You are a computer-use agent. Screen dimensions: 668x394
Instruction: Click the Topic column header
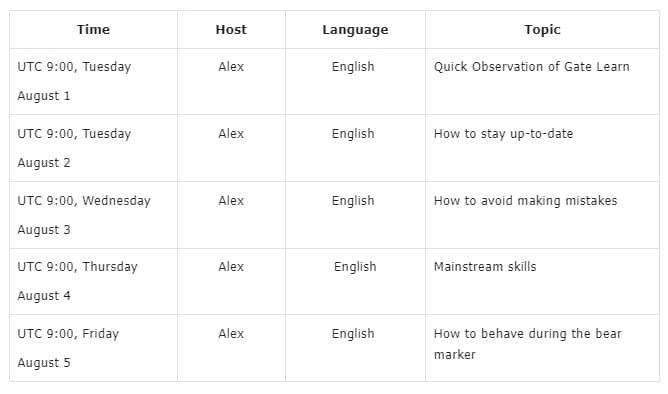tap(542, 30)
